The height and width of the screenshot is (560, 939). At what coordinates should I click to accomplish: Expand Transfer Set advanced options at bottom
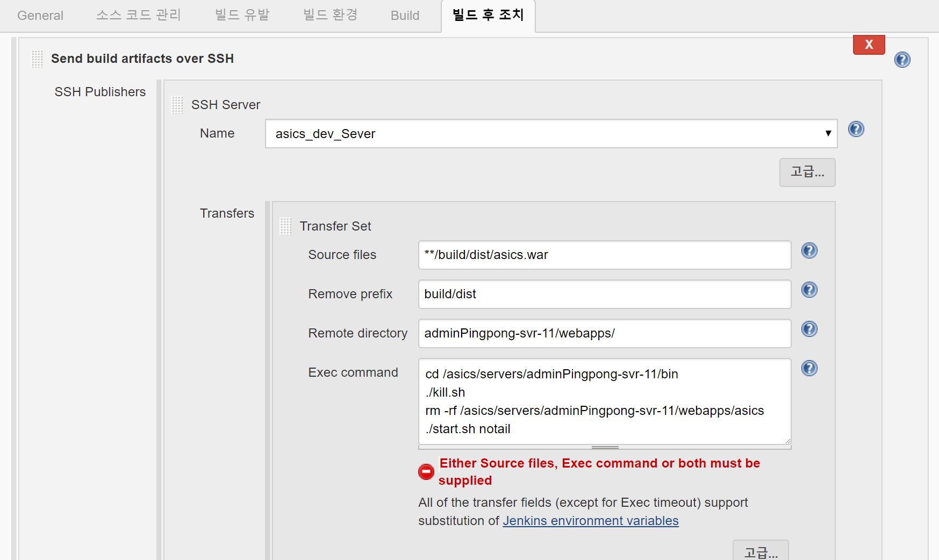760,551
